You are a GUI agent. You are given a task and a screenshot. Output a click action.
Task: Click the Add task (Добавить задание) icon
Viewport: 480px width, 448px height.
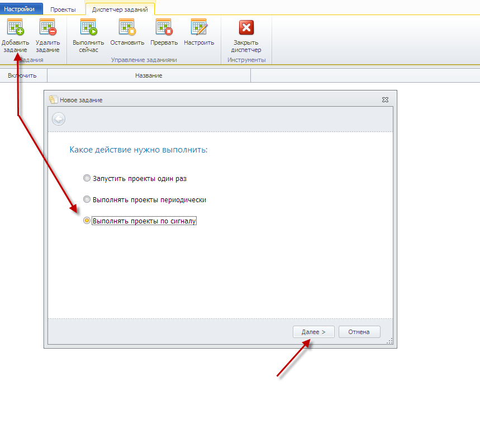coord(15,27)
